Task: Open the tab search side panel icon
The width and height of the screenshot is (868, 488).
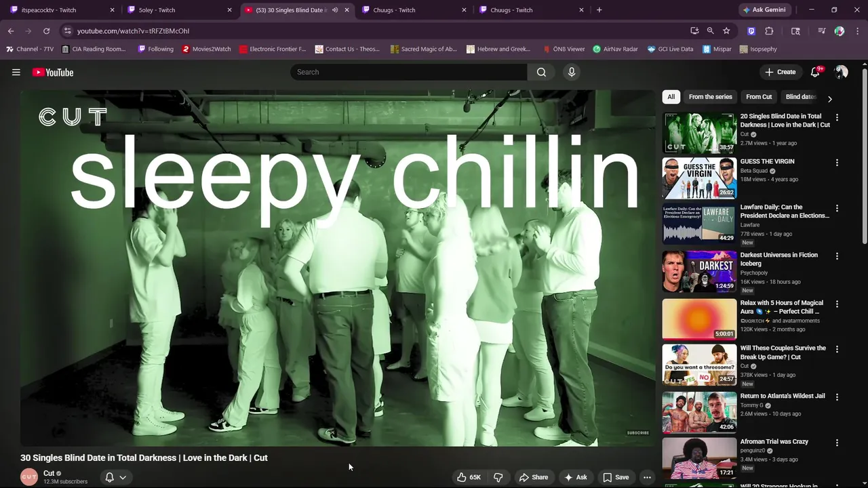Action: [795, 30]
